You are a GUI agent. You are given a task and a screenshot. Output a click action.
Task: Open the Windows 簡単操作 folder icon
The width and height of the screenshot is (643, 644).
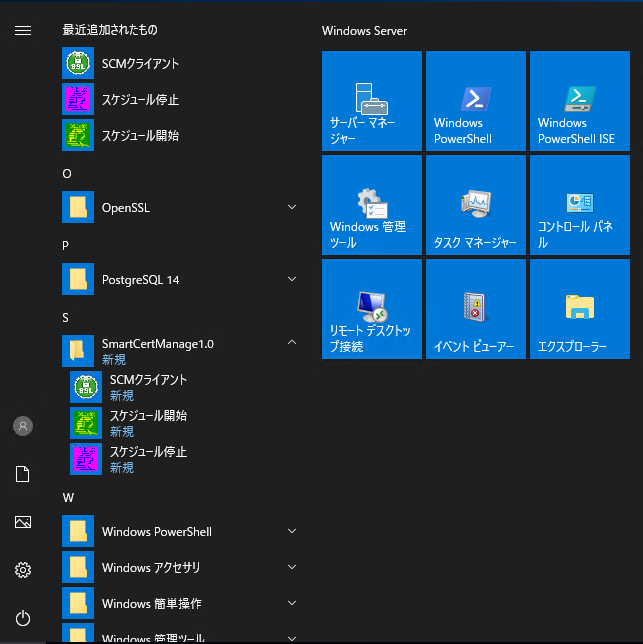coord(78,603)
